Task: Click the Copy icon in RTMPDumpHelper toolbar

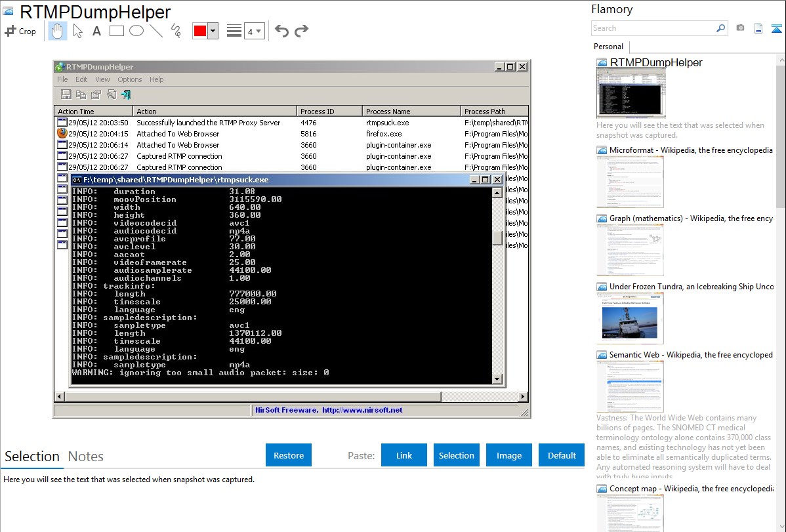Action: click(81, 94)
